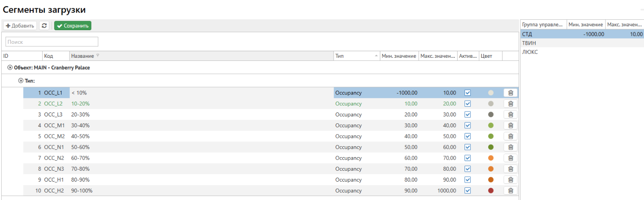
Task: Delete the 90-100% segment row
Action: pos(510,191)
